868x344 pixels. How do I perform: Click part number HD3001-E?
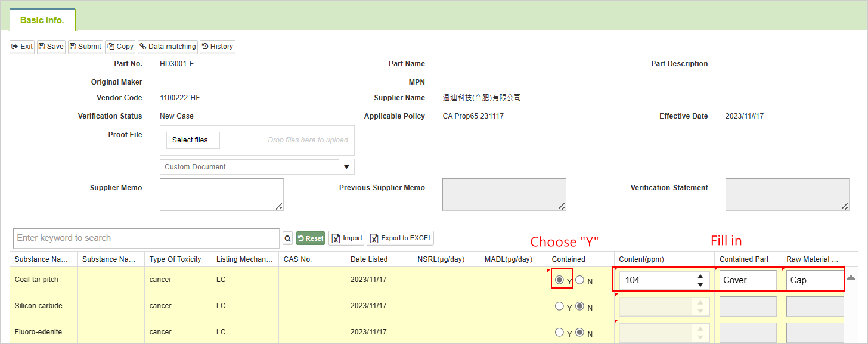(x=177, y=64)
